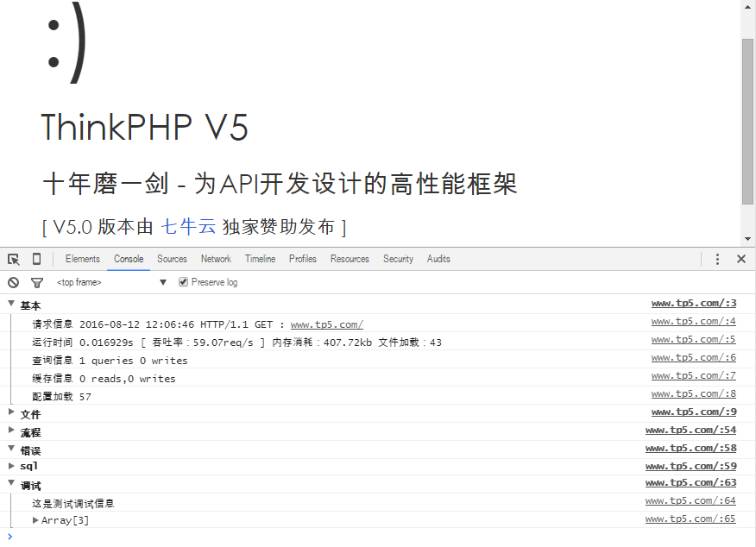Collapse the 基本 console group
Image resolution: width=756 pixels, height=547 pixels.
click(x=11, y=303)
